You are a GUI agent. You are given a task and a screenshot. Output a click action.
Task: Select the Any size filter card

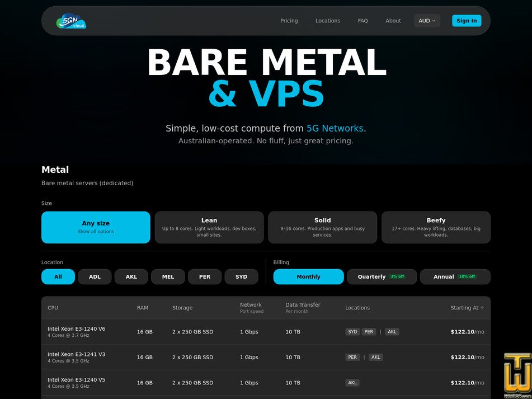click(x=96, y=227)
